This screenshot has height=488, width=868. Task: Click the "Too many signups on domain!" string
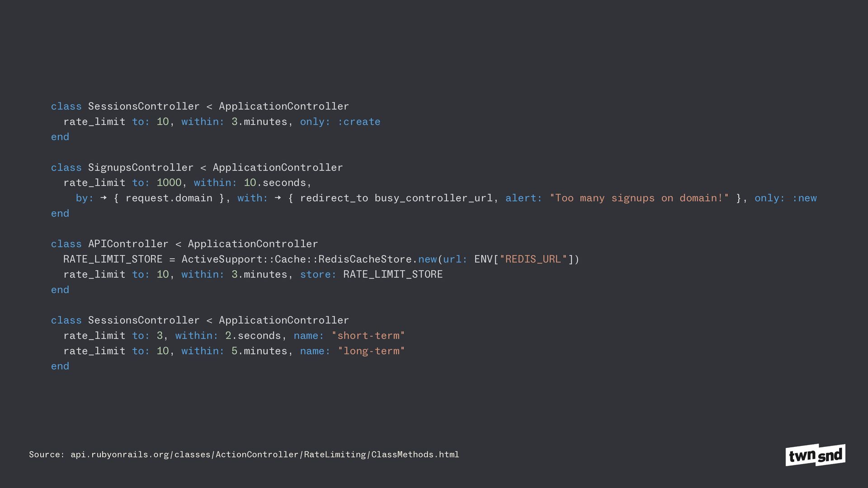pos(639,198)
